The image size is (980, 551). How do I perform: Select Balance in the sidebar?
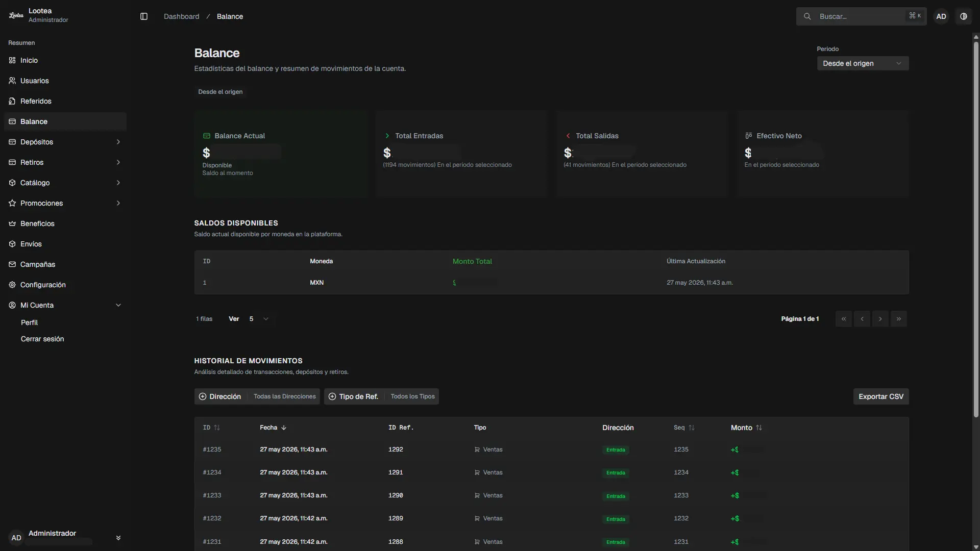[x=65, y=121]
